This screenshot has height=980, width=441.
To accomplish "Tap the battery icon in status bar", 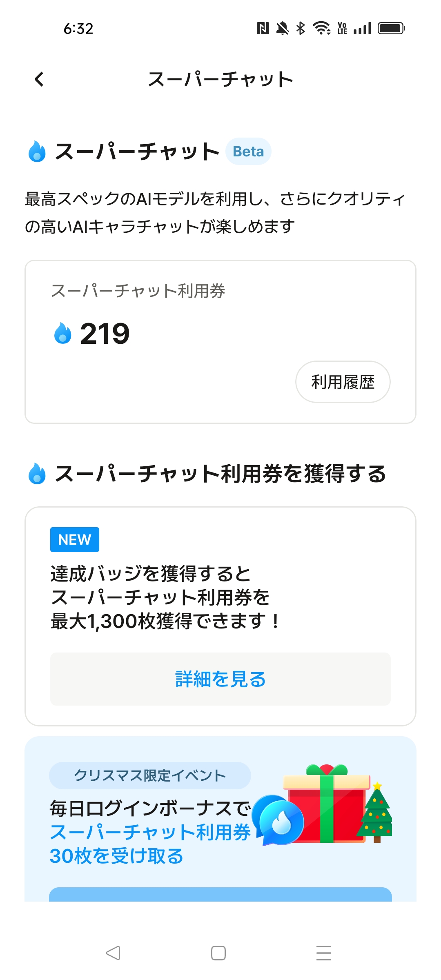I will [x=391, y=28].
